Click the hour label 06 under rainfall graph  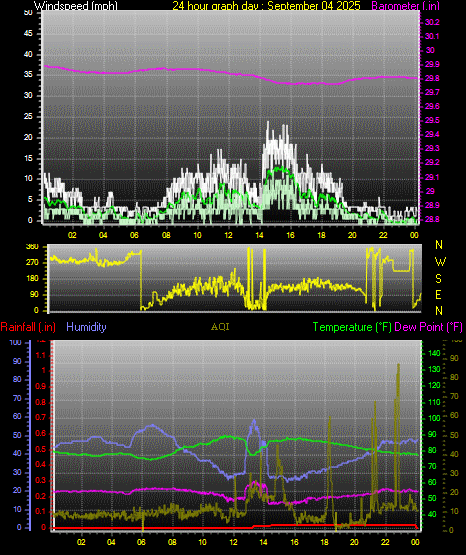click(142, 542)
